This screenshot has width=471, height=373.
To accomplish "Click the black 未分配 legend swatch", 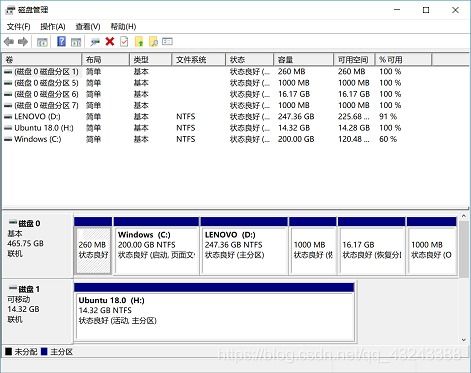I will point(9,351).
